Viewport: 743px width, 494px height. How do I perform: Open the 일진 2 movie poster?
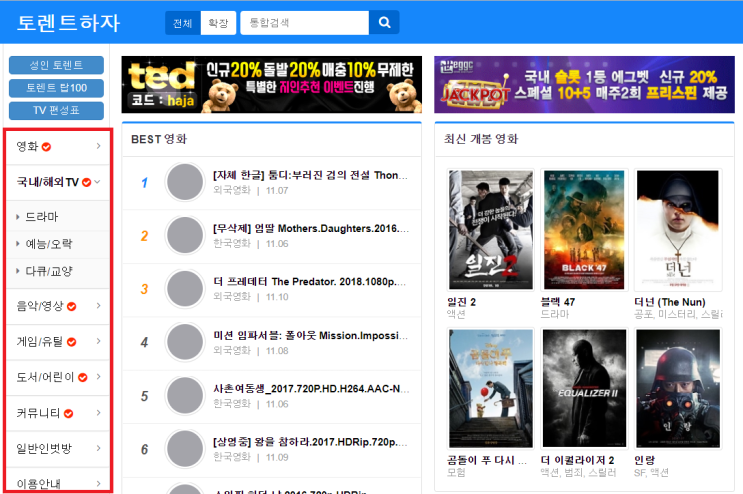491,230
